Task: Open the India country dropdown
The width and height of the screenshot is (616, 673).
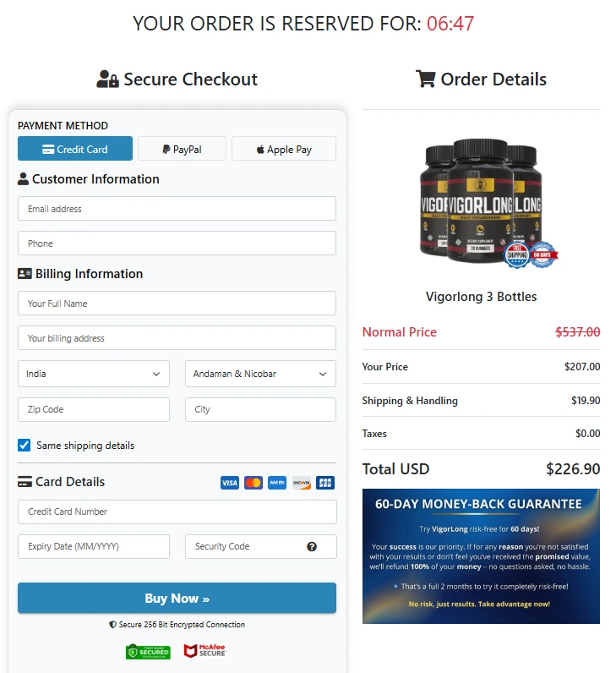Action: pyautogui.click(x=94, y=374)
